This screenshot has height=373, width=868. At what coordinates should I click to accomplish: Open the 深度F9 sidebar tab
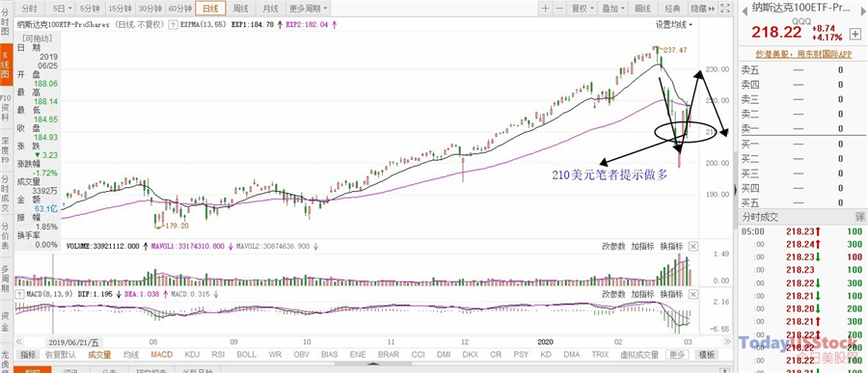pos(6,149)
